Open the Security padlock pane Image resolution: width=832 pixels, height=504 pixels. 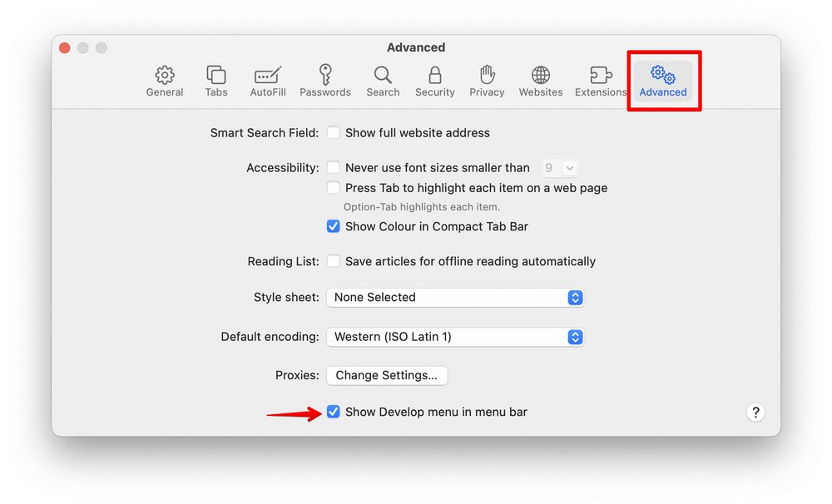[x=434, y=82]
